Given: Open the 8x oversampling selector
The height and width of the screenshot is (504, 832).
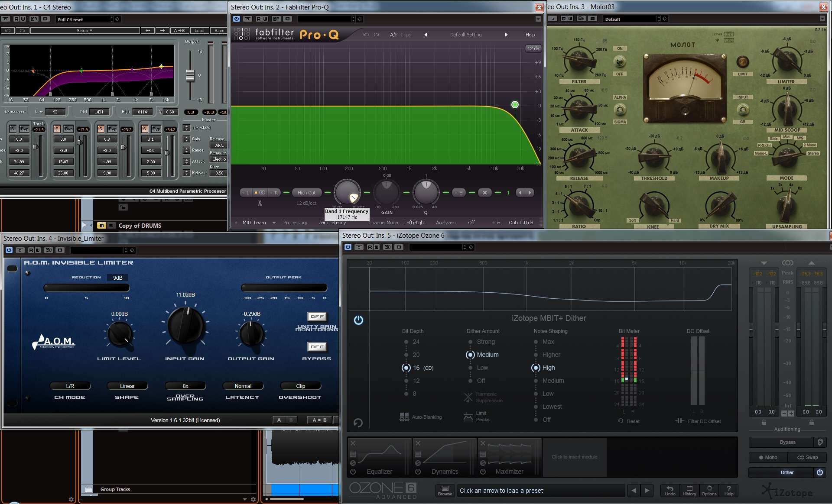Looking at the screenshot, I should tap(185, 386).
